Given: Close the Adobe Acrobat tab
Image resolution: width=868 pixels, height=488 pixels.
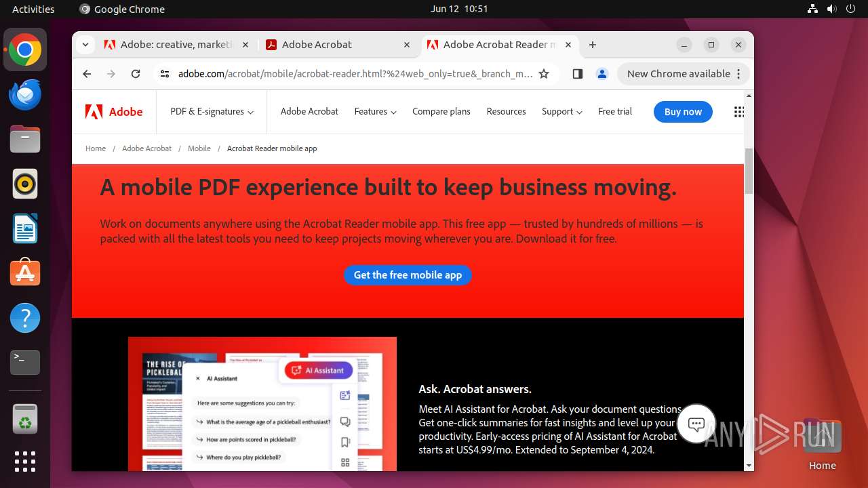Looking at the screenshot, I should pyautogui.click(x=407, y=45).
